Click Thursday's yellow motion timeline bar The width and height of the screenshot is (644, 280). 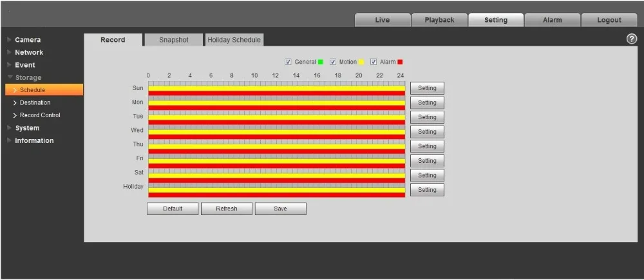click(x=276, y=147)
